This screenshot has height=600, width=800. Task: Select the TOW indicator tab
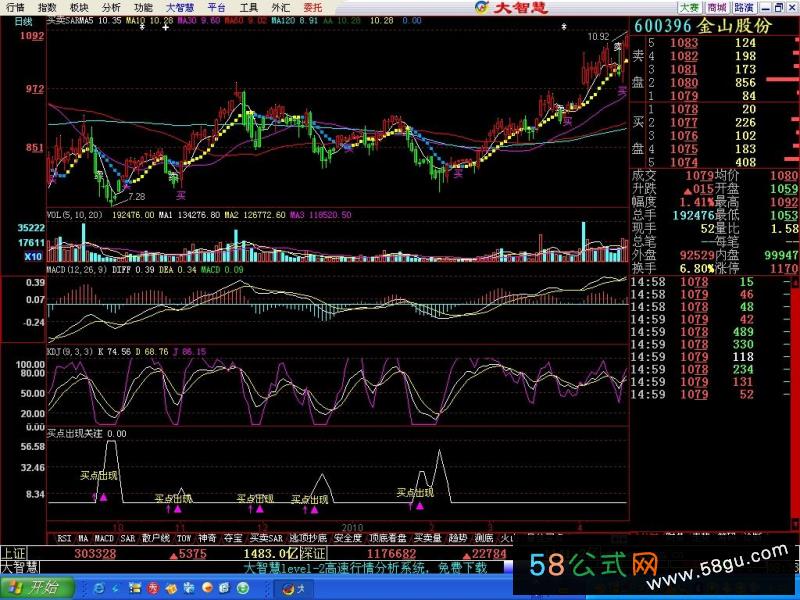[184, 538]
